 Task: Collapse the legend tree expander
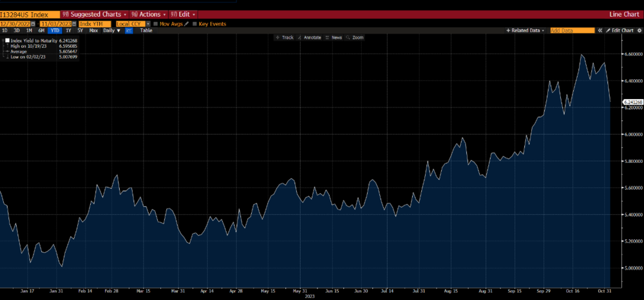point(3,41)
